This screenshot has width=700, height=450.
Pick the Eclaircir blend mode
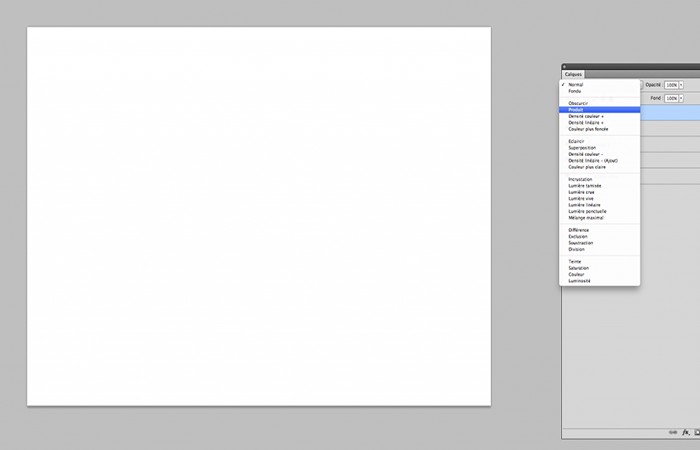click(x=600, y=141)
